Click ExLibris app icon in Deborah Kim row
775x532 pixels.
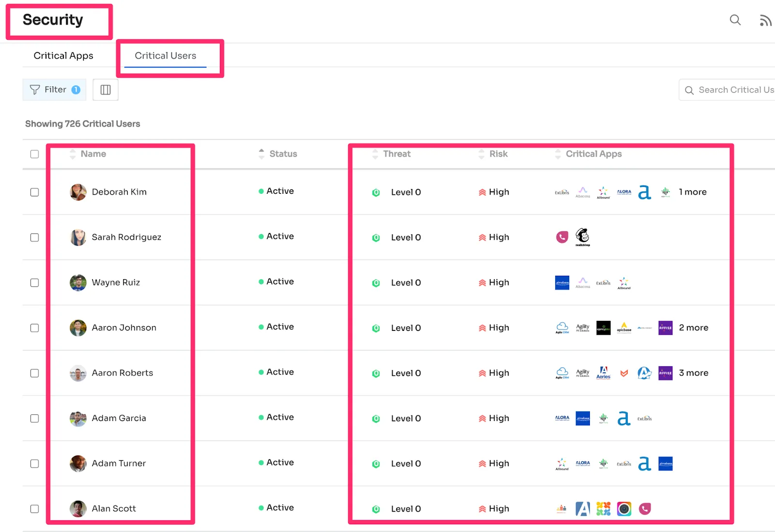click(x=562, y=192)
